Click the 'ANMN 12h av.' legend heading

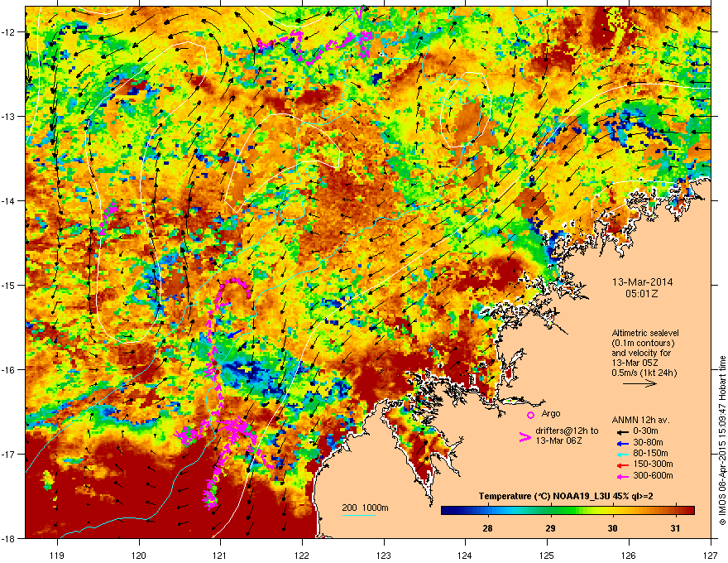(x=640, y=420)
